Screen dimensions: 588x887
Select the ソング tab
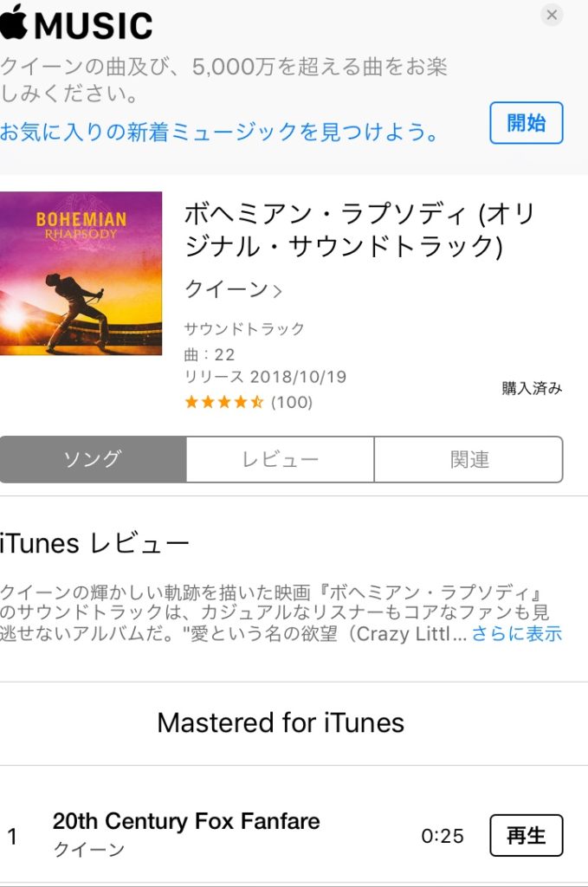click(x=94, y=459)
